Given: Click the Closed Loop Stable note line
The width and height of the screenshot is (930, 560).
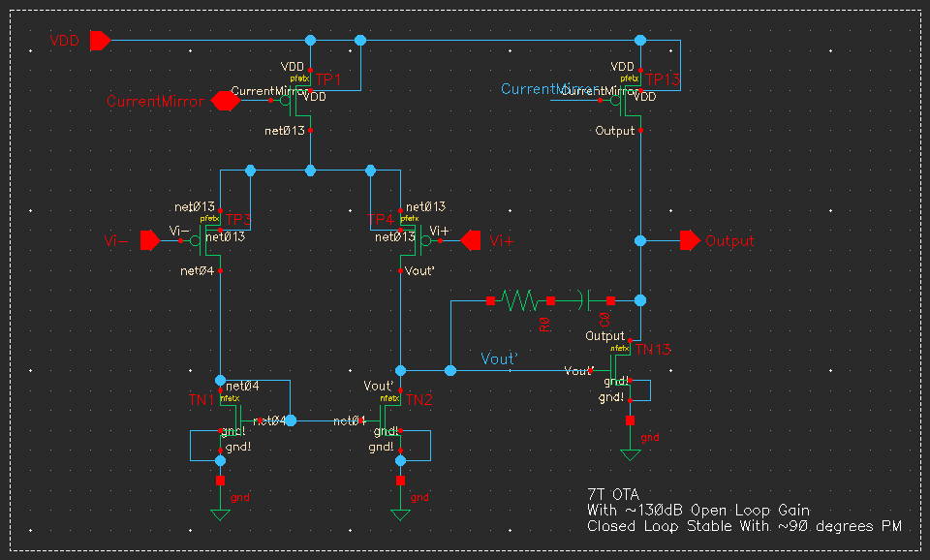Looking at the screenshot, I should pyautogui.click(x=744, y=526).
